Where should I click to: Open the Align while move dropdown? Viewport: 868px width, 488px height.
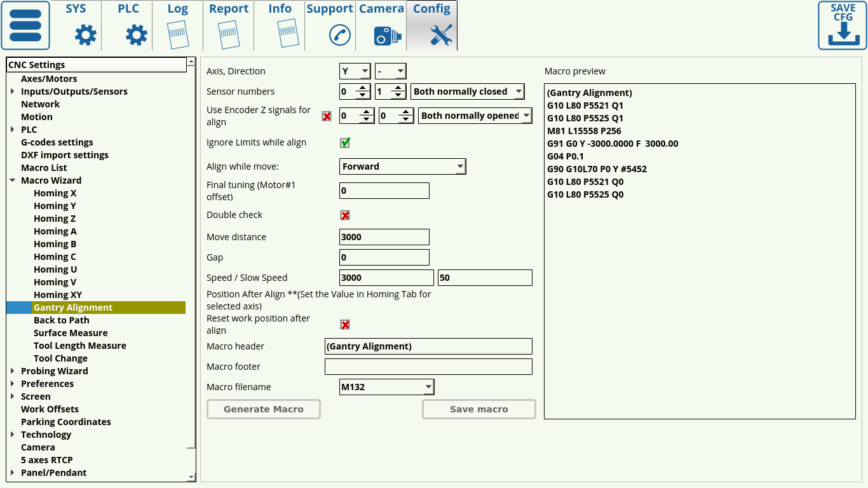403,166
